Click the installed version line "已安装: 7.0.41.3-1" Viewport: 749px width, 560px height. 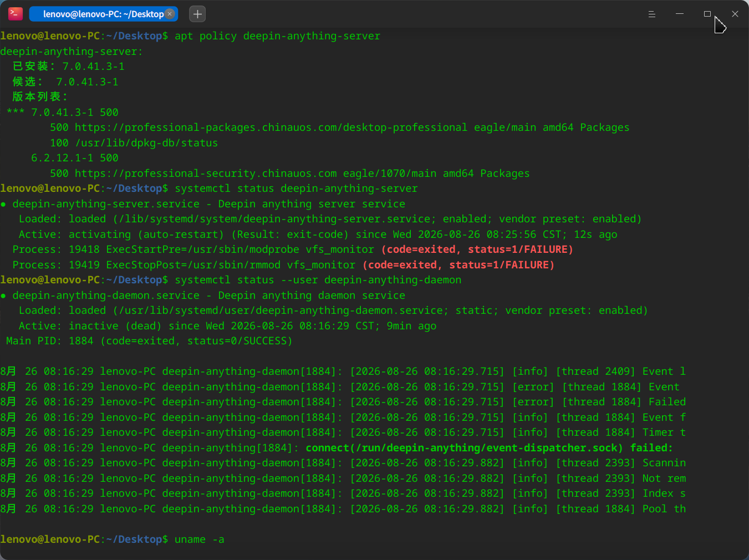(x=69, y=67)
